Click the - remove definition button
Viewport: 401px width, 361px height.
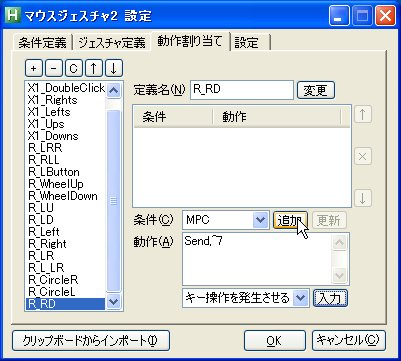54,69
